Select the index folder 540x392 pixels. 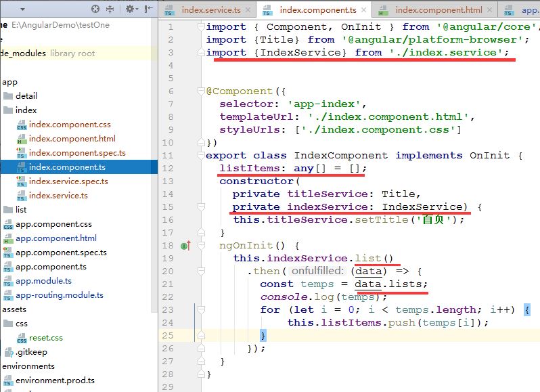pyautogui.click(x=26, y=110)
